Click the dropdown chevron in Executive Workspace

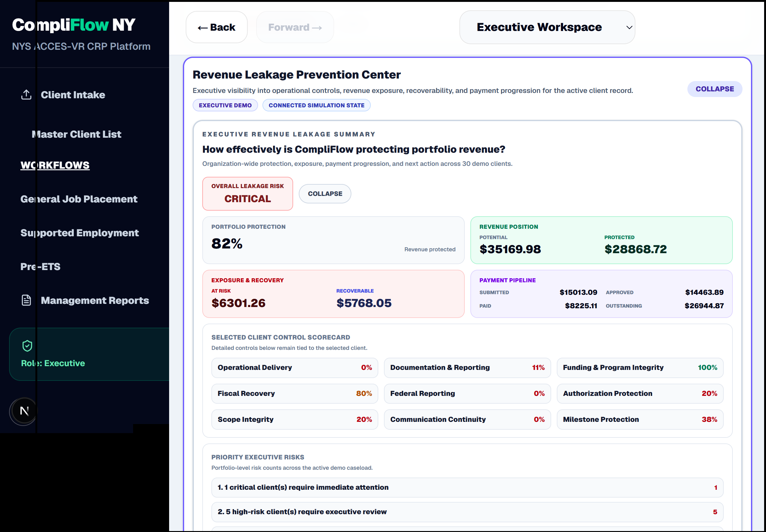click(629, 27)
